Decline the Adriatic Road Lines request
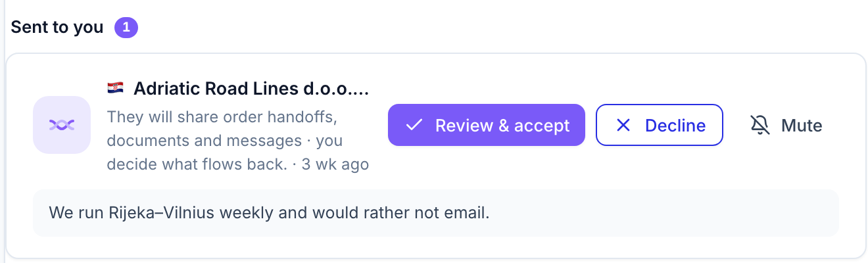The width and height of the screenshot is (868, 263). pyautogui.click(x=660, y=125)
